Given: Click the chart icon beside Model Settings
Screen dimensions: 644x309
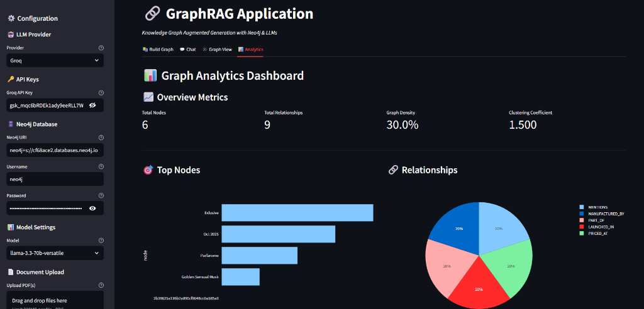Looking at the screenshot, I should (x=11, y=227).
